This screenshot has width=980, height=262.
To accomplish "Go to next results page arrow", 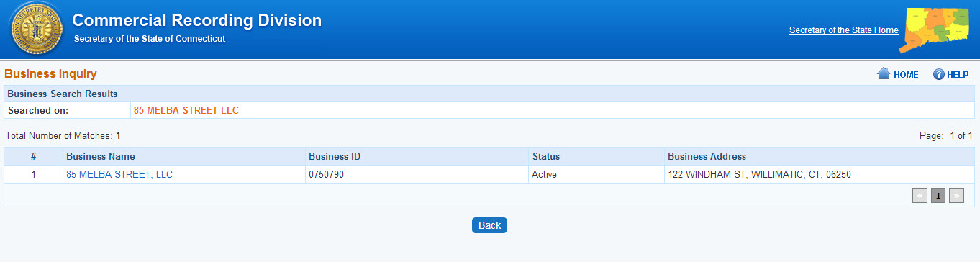I will [956, 195].
